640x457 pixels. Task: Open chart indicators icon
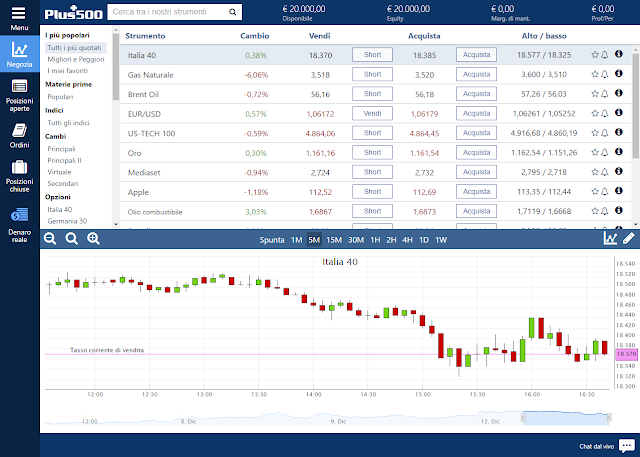pyautogui.click(x=610, y=238)
